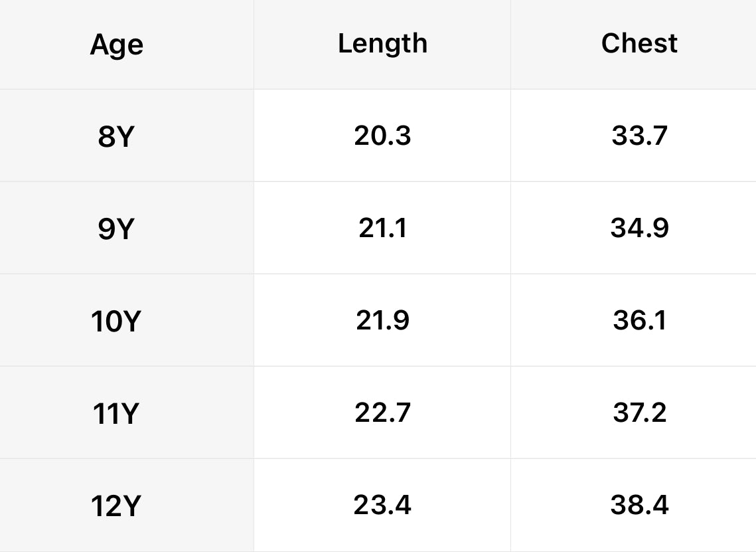Click the 21.9 length cell
The width and height of the screenshot is (756, 552).
[382, 320]
